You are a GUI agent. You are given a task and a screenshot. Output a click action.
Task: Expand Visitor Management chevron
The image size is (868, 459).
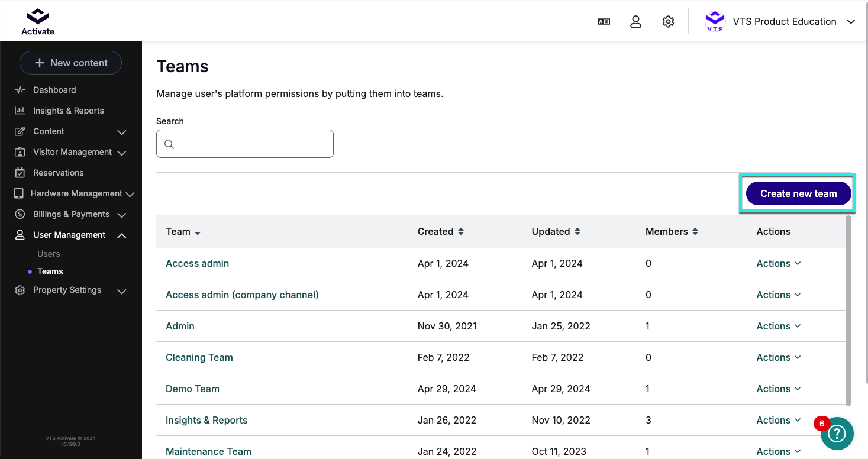[122, 153]
